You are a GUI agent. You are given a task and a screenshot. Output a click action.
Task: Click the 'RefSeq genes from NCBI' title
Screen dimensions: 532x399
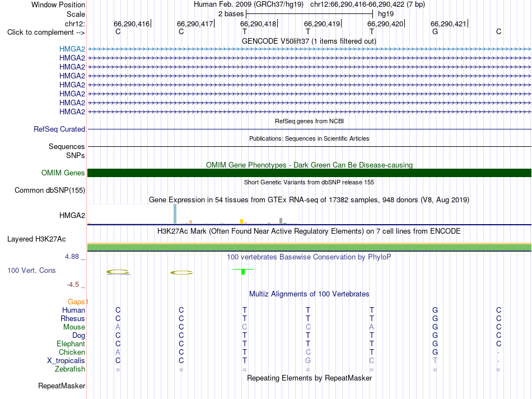309,121
